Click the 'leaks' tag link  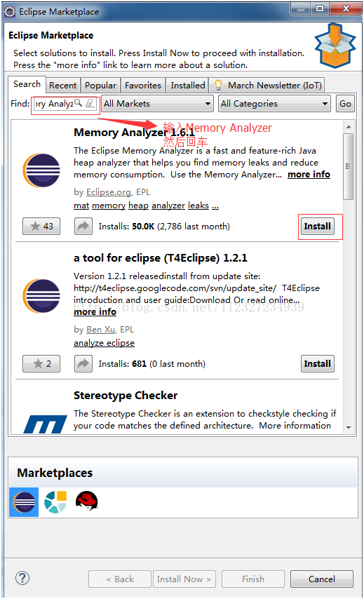[198, 206]
